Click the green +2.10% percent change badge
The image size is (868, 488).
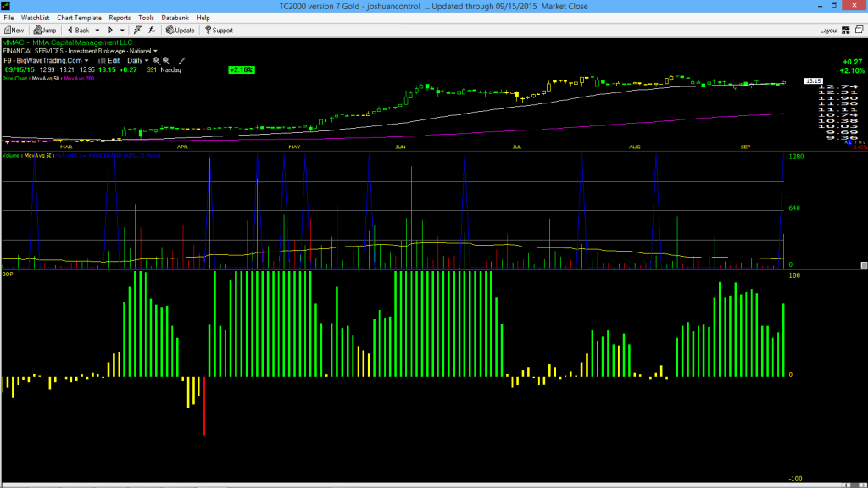click(x=242, y=69)
